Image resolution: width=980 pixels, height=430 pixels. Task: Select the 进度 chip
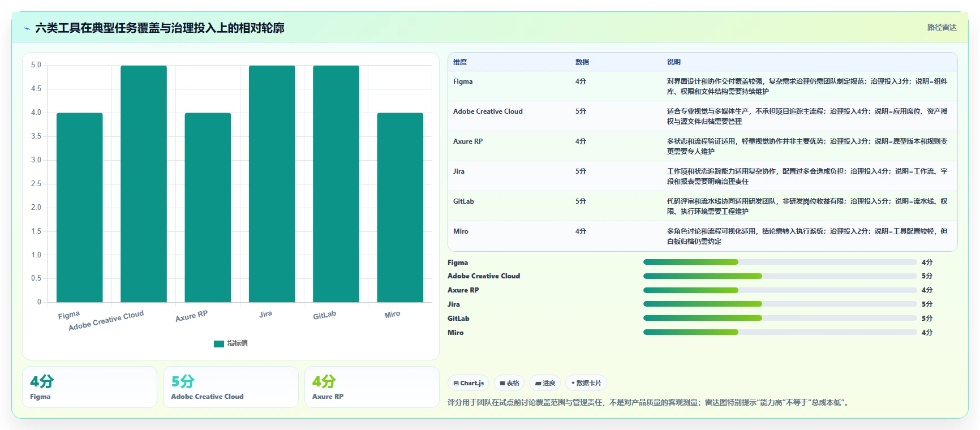tap(545, 383)
